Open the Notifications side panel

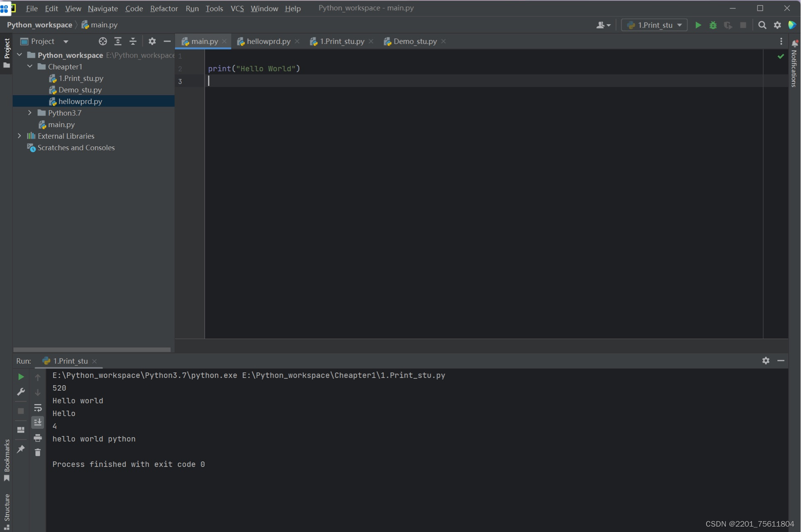[x=794, y=63]
